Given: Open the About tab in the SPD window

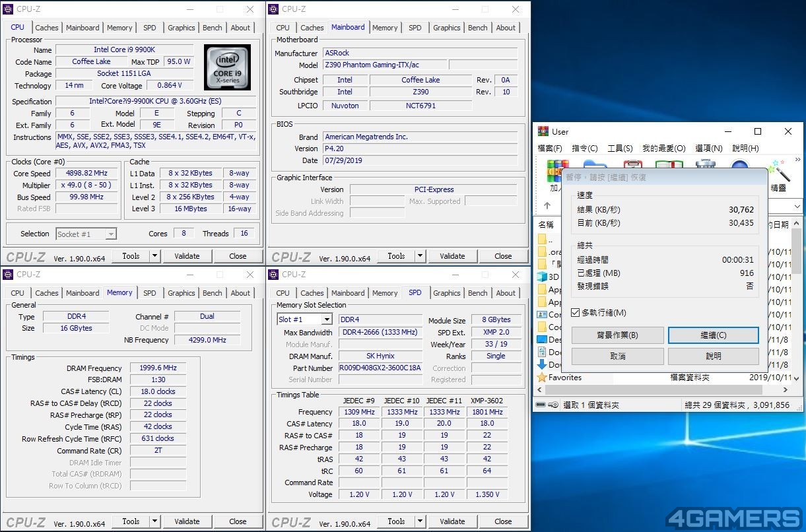Looking at the screenshot, I should pyautogui.click(x=506, y=293).
